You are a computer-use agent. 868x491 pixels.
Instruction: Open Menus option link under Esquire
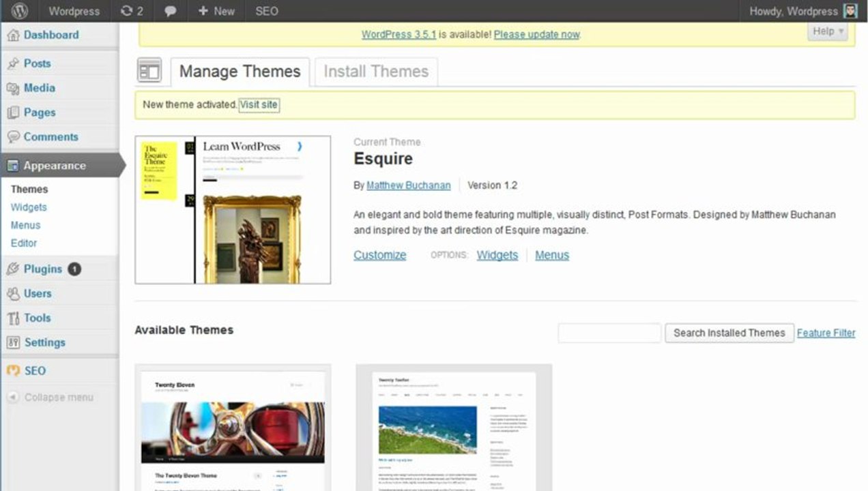[552, 255]
